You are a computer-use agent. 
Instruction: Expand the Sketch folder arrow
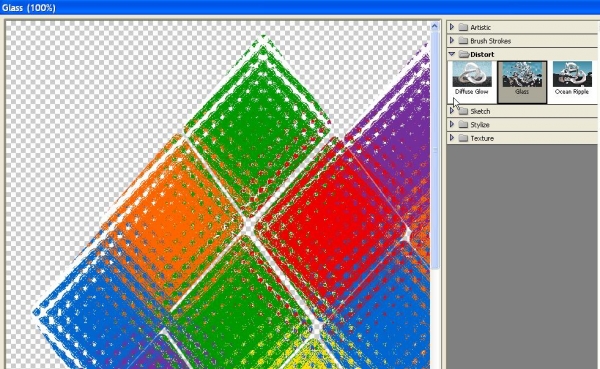pyautogui.click(x=452, y=111)
